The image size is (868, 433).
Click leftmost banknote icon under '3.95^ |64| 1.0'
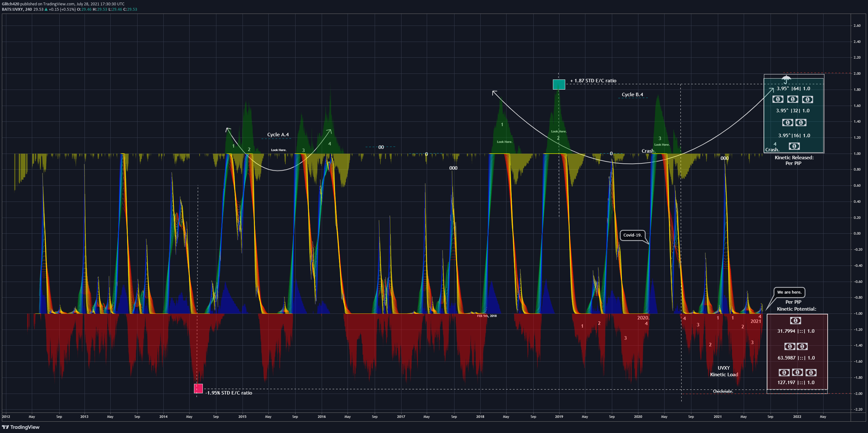point(778,99)
